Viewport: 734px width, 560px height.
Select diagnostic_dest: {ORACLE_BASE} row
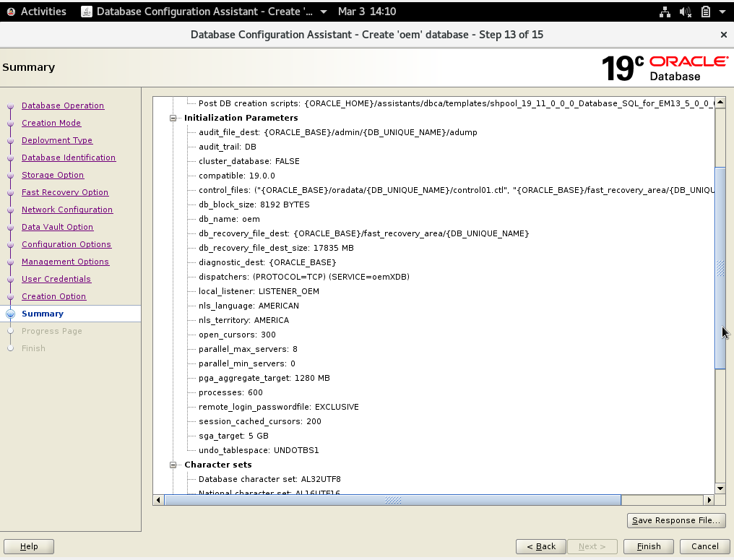tap(267, 263)
